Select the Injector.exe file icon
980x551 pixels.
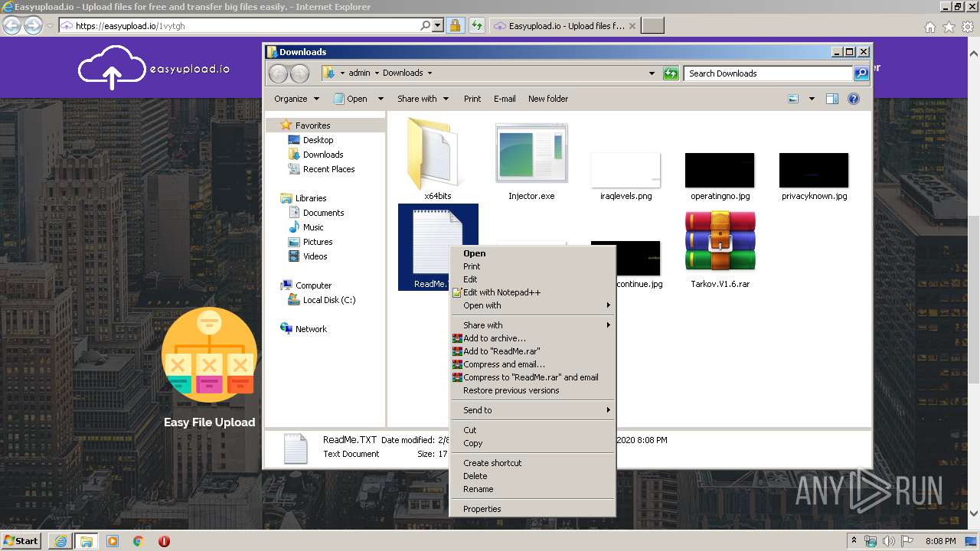tap(531, 153)
